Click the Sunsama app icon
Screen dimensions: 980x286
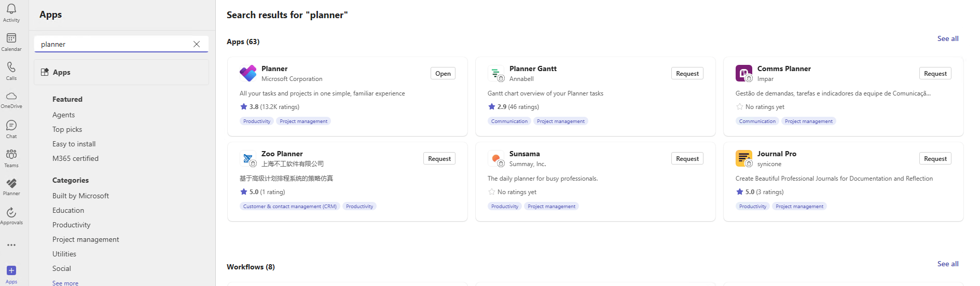(x=496, y=158)
